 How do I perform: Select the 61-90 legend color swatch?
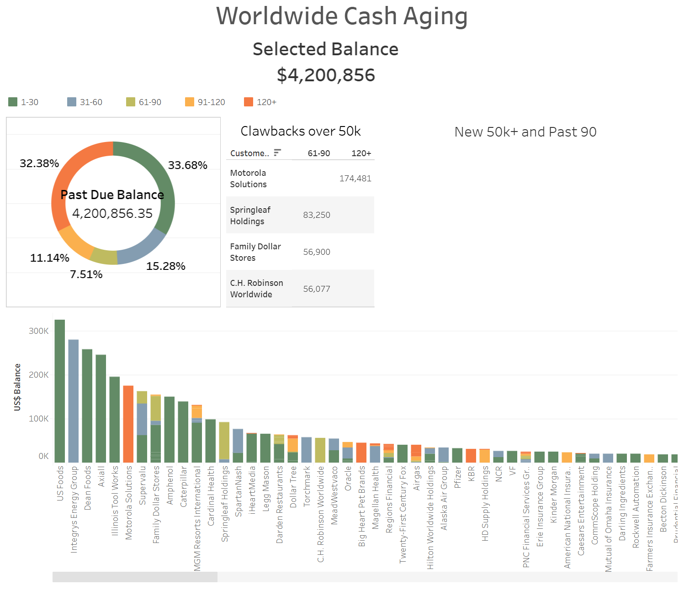[131, 102]
